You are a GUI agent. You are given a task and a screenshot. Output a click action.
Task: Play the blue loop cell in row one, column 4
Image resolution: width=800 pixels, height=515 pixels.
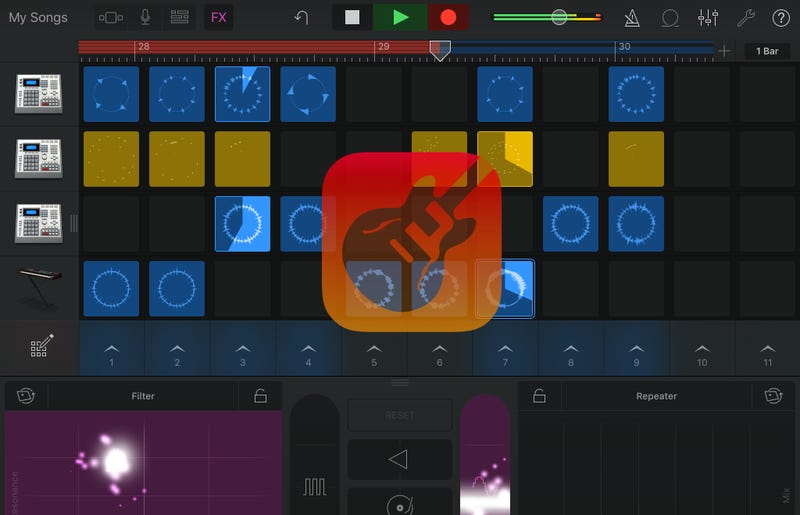[308, 94]
